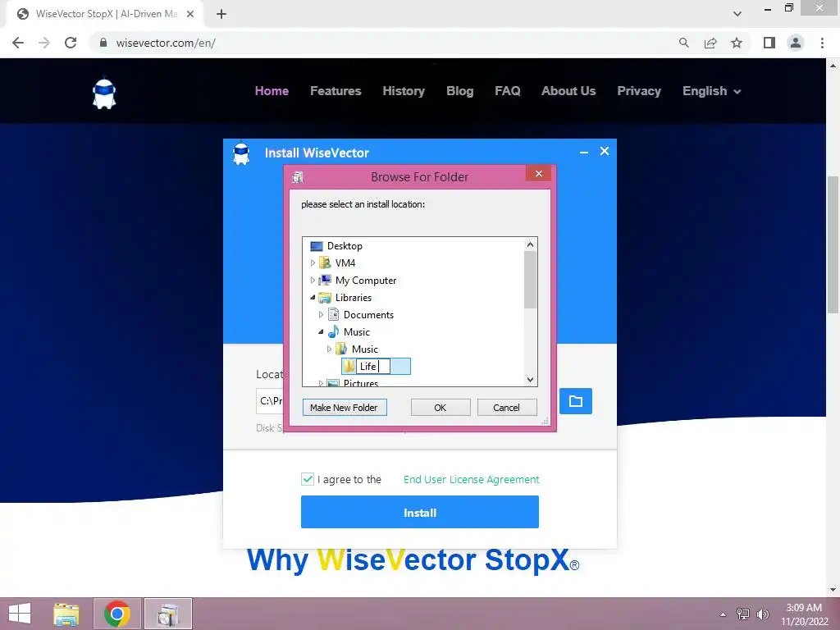Screen dimensions: 840x630
Task: Share this page icon in address bar
Action: coord(710,43)
